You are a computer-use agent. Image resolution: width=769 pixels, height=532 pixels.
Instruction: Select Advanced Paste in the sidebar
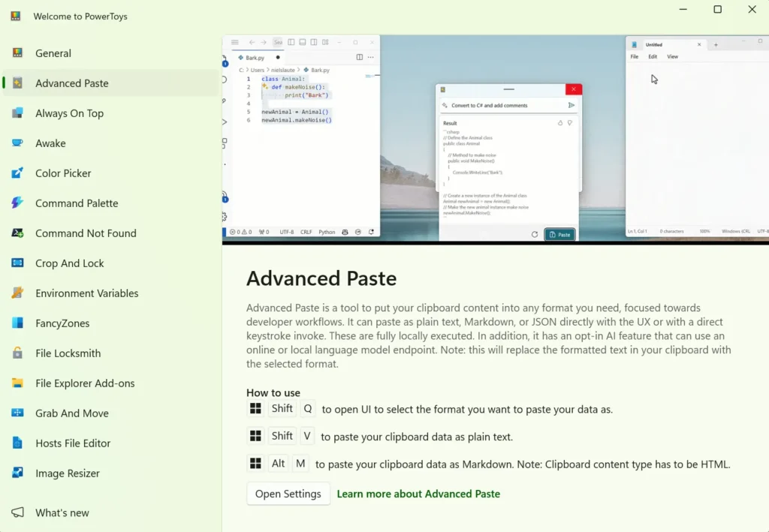click(x=111, y=83)
